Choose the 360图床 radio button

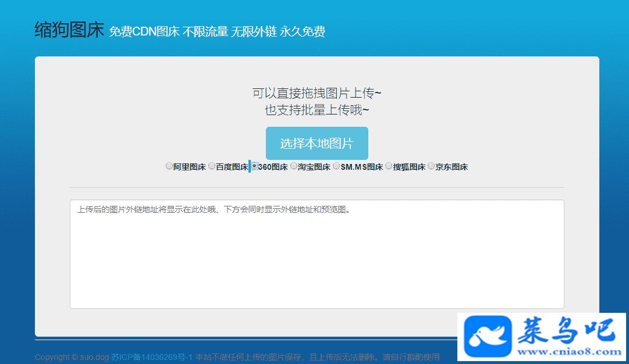[x=254, y=166]
